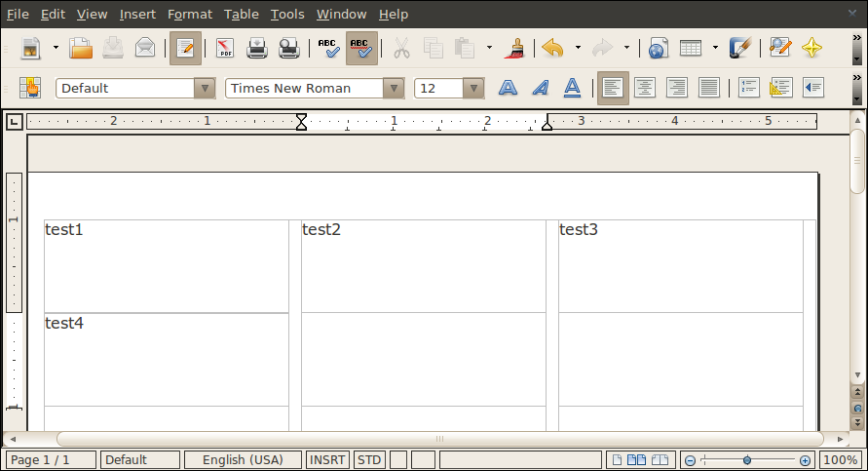Center text horizontally
This screenshot has width=868, height=471.
(645, 88)
